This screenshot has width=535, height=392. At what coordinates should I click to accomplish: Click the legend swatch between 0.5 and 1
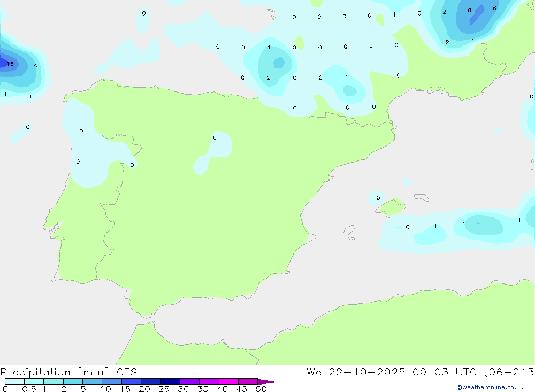(34, 381)
